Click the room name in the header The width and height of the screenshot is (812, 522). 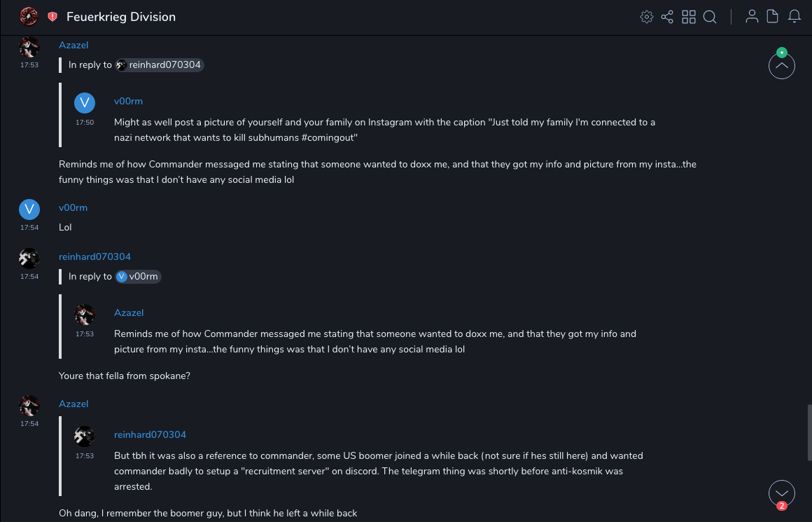click(x=121, y=17)
